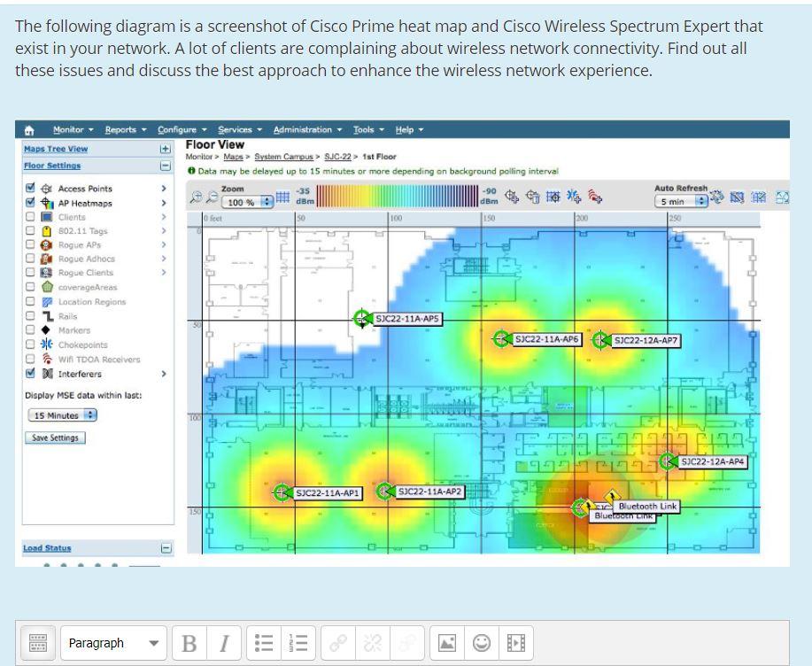
Task: Click the zoom in magnifier icon
Action: (196, 197)
